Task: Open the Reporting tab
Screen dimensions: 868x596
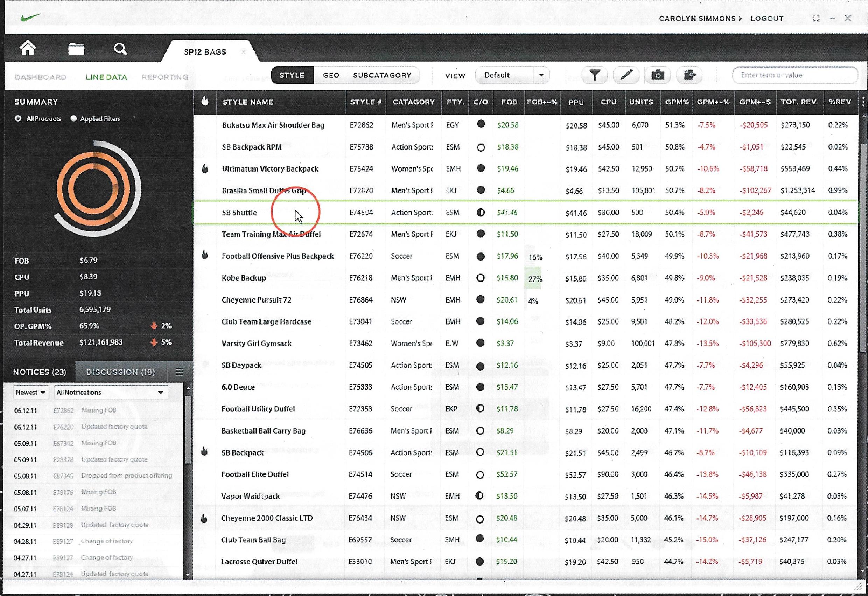Action: [x=165, y=77]
